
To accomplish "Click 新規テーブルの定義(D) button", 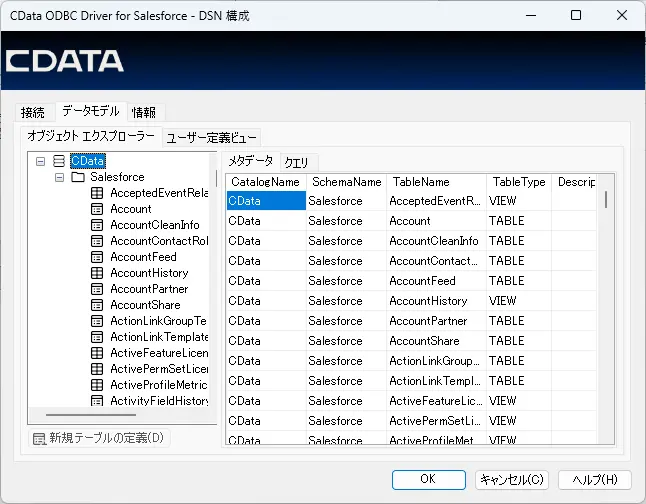I will click(x=99, y=438).
